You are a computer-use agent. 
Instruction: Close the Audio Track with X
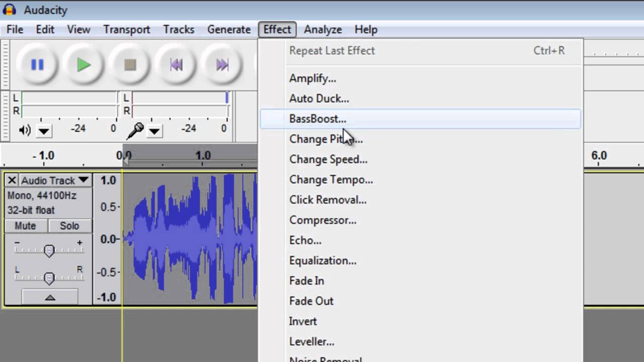[x=12, y=180]
